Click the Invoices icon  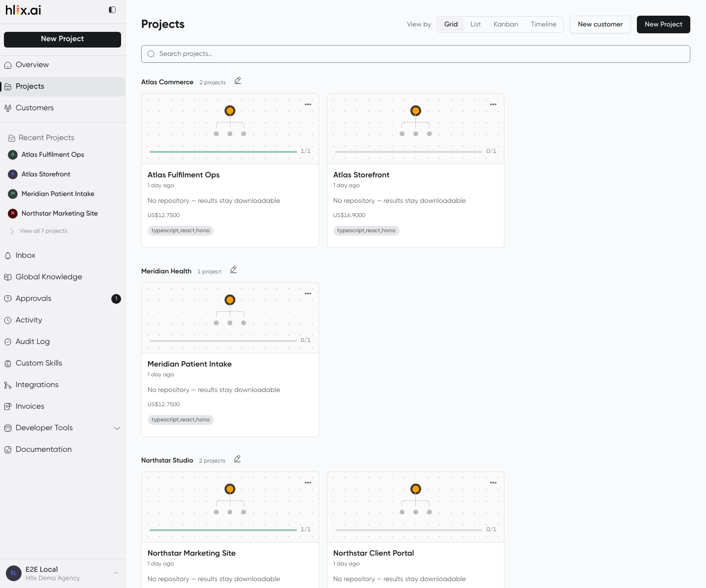[8, 407]
